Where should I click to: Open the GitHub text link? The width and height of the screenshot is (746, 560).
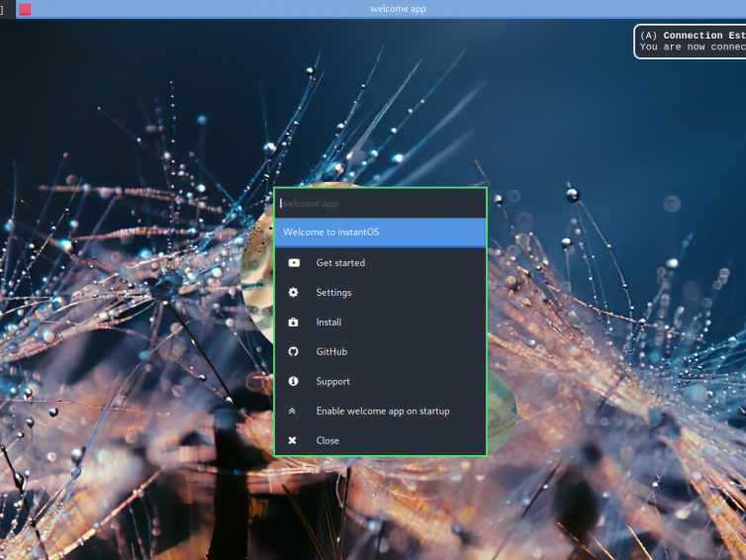point(331,352)
